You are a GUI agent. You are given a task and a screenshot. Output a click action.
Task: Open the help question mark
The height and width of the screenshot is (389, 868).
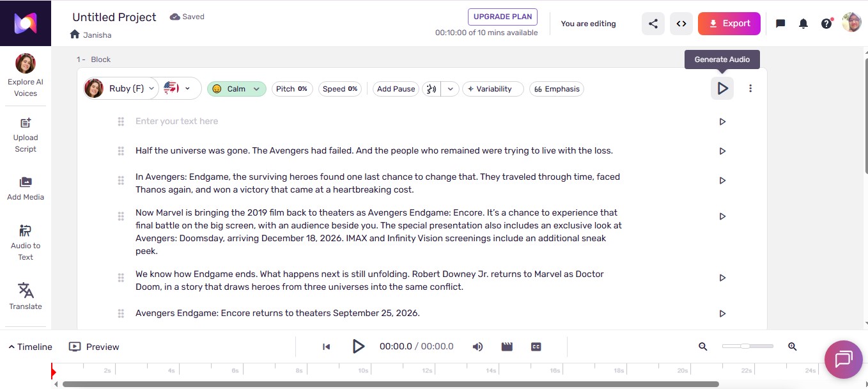point(826,24)
